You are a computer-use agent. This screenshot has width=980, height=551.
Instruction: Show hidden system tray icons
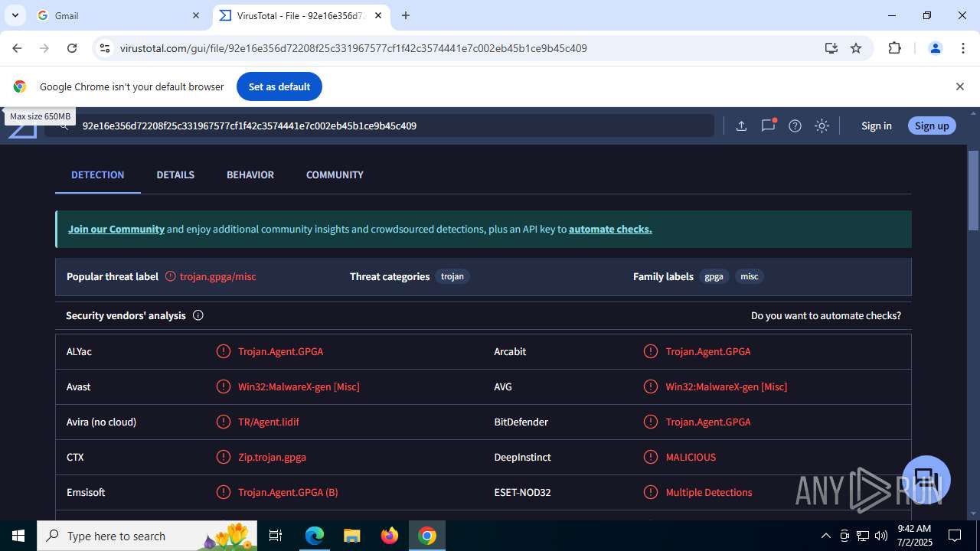point(825,536)
